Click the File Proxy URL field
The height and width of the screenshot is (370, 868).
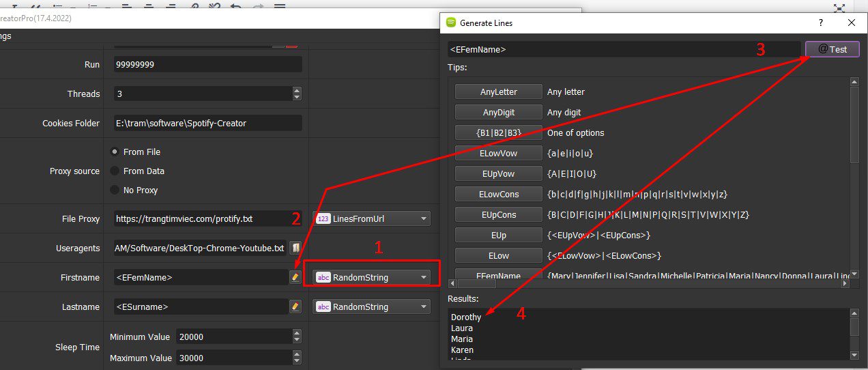point(207,218)
